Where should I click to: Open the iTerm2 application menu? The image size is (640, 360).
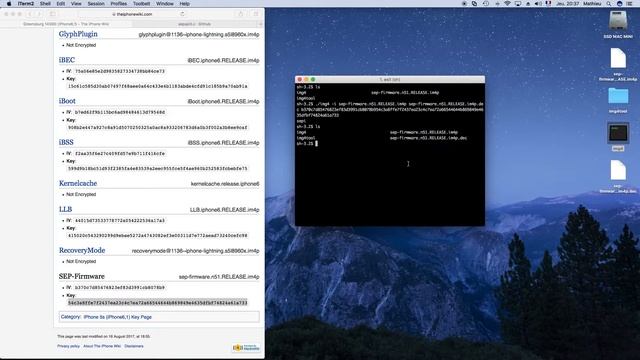coord(26,4)
